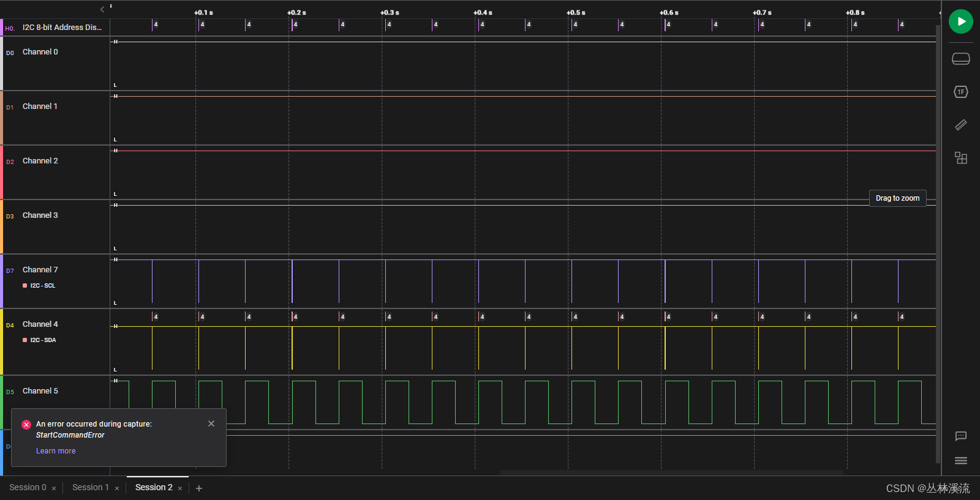Screen dimensions: 980x500
Task: Close Session 2 tab
Action: pos(180,488)
